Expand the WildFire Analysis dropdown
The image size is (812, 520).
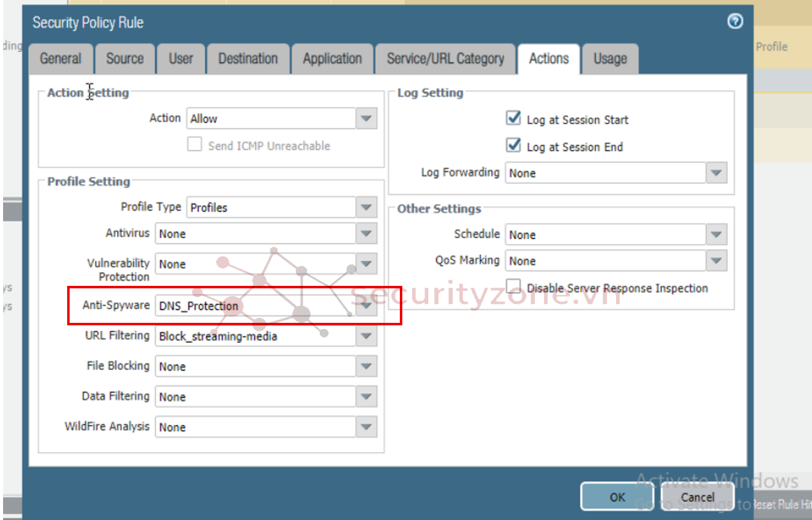367,427
